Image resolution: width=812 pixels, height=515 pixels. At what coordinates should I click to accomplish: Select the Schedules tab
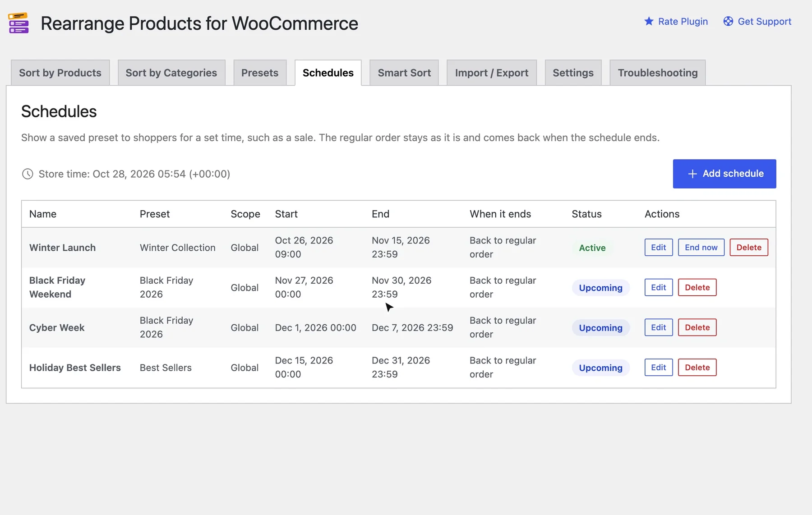(328, 73)
